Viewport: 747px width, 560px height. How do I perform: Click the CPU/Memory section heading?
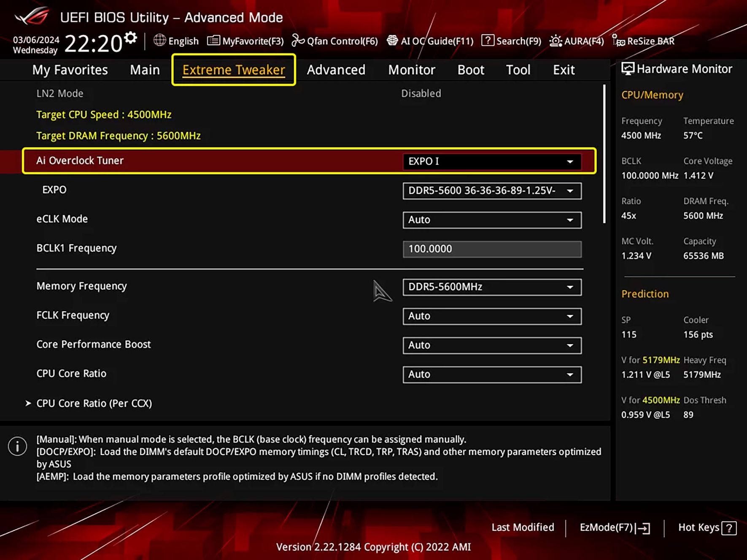652,95
